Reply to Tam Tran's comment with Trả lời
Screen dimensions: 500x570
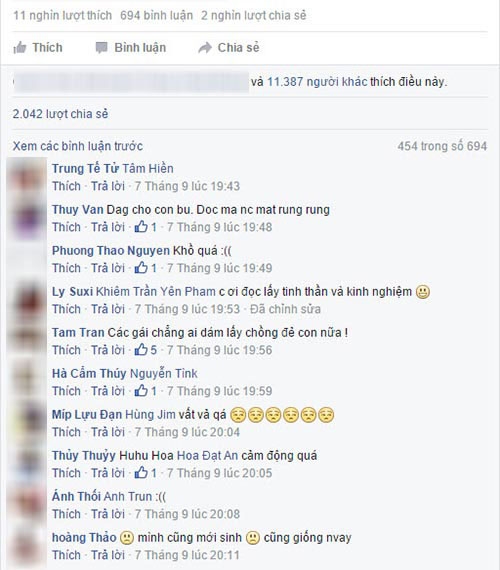click(x=108, y=350)
